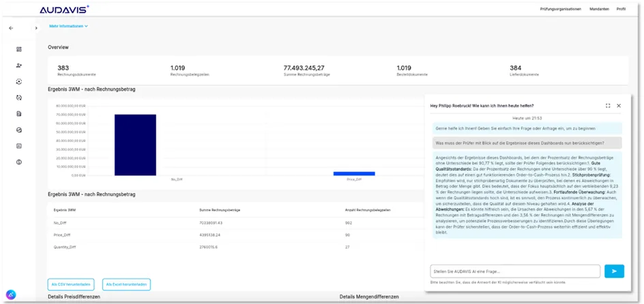This screenshot has height=304, width=644.
Task: Expand the Mehr Informationen dropdown
Action: (69, 26)
